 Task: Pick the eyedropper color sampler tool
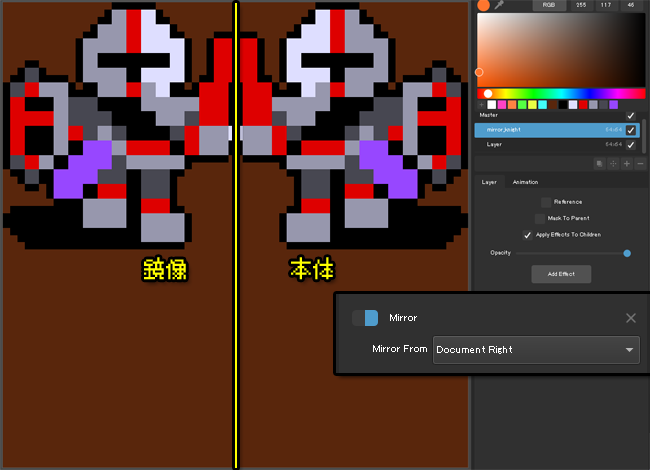tap(499, 5)
